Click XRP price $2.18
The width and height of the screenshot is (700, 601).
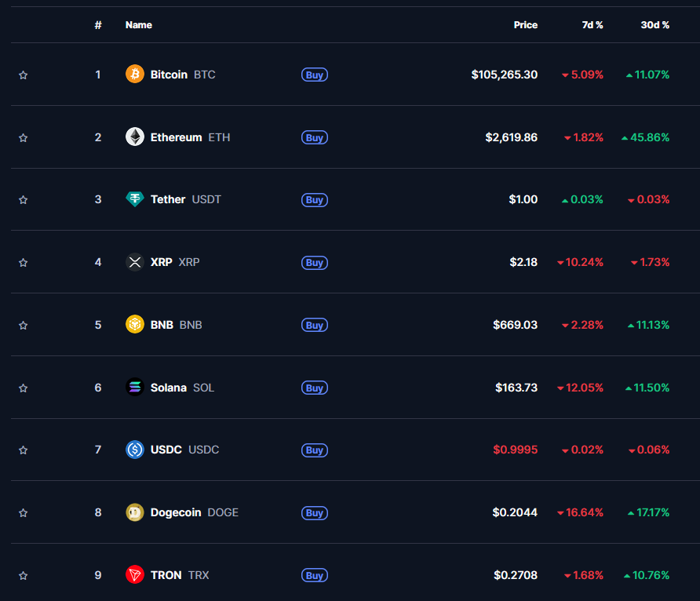coord(523,262)
